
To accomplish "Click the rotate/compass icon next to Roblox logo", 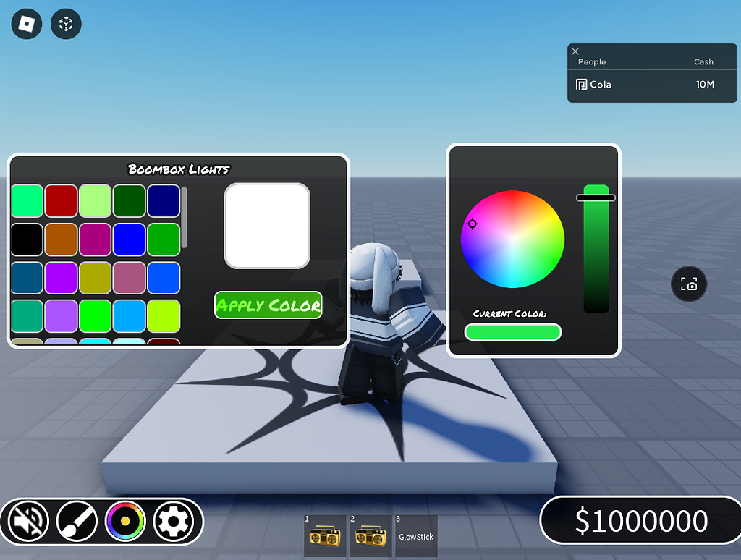I will click(65, 24).
